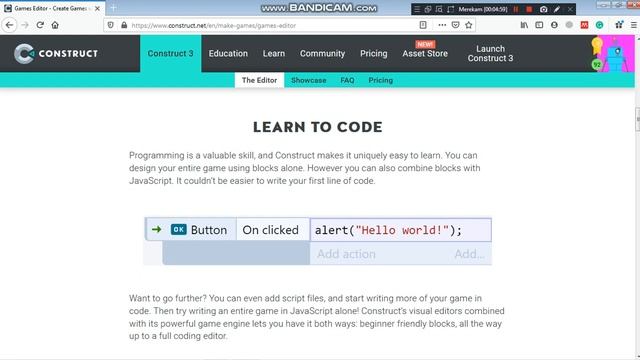Viewport: 640px width, 360px height.
Task: Open Bandicam recorder menu icon
Action: click(x=417, y=9)
